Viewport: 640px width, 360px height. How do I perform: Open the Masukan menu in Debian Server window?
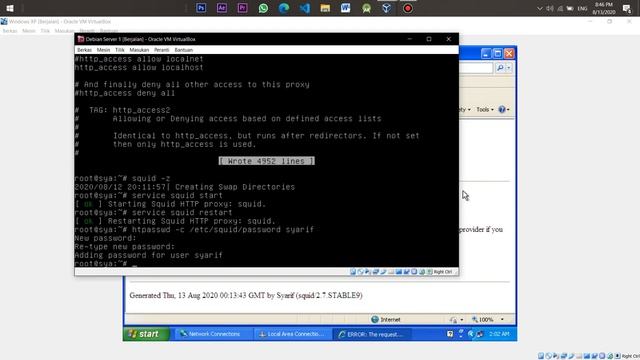click(x=139, y=50)
